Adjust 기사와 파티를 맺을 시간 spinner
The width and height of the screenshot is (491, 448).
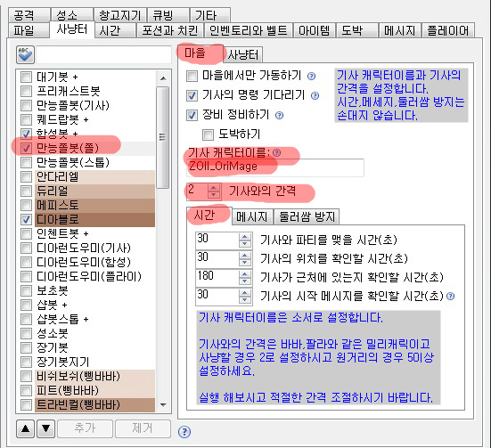click(245, 240)
